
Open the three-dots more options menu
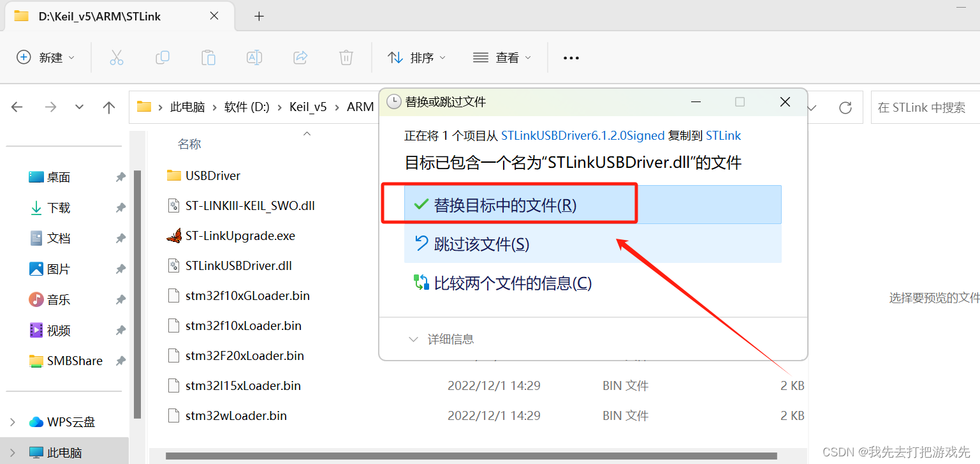pyautogui.click(x=571, y=58)
